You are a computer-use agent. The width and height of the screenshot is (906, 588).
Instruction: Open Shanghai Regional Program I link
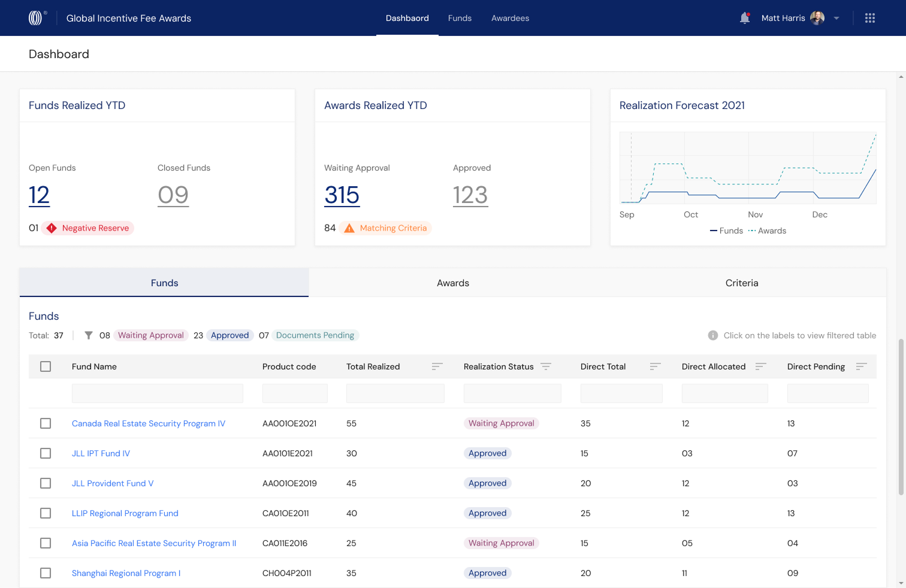126,573
